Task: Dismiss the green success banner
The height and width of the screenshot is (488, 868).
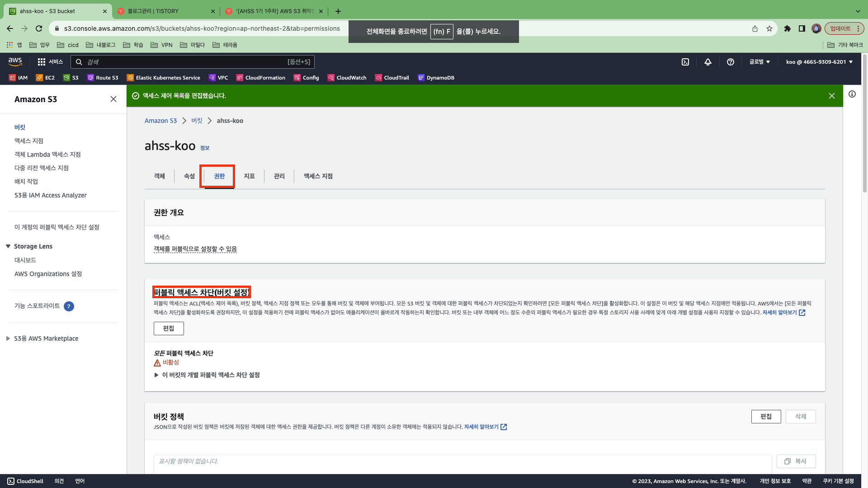Action: click(831, 96)
